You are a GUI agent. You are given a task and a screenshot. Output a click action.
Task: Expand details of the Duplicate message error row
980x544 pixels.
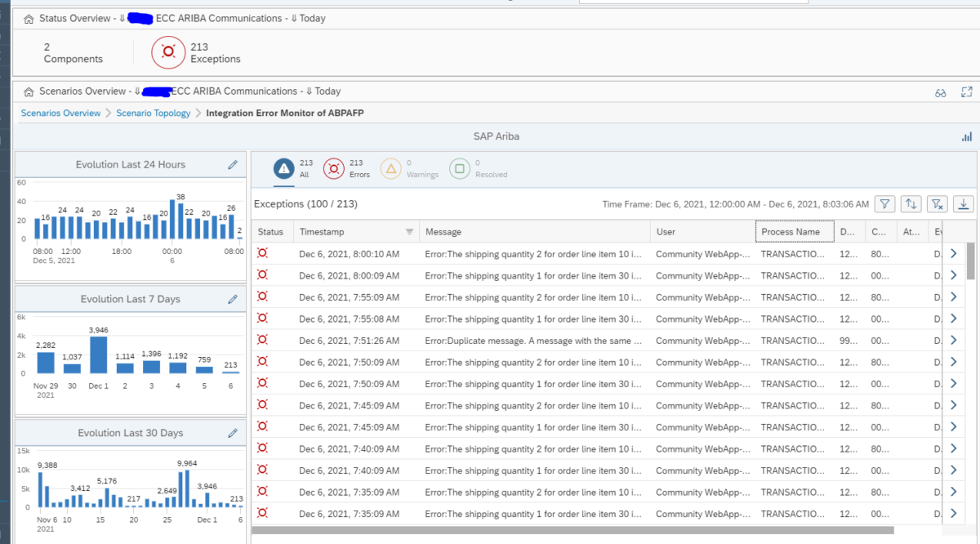953,340
